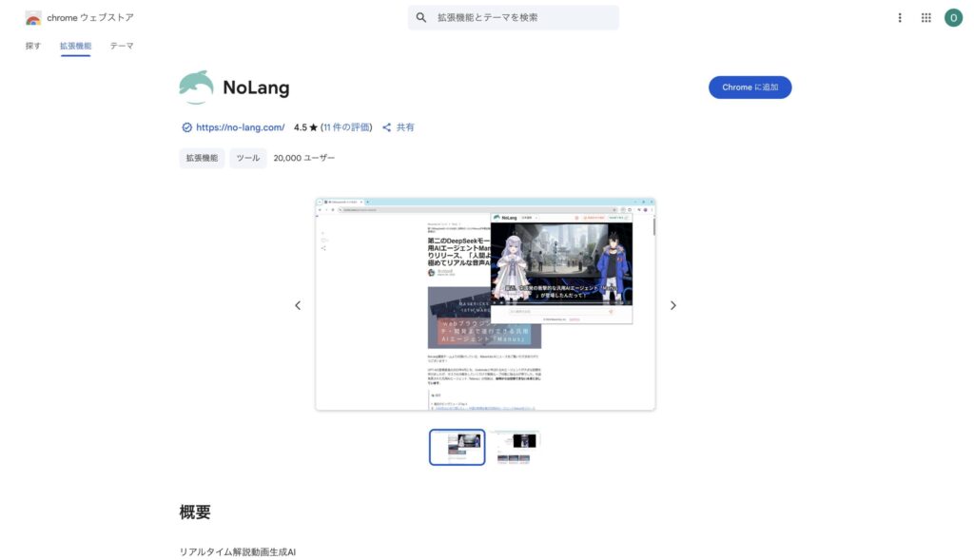974x560 pixels.
Task: Click the Chrome Web Store rainbow logo
Action: [33, 18]
